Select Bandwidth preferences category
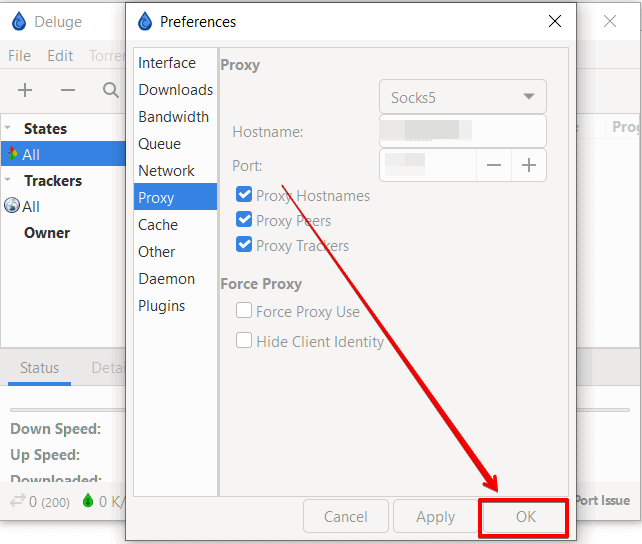 click(175, 117)
